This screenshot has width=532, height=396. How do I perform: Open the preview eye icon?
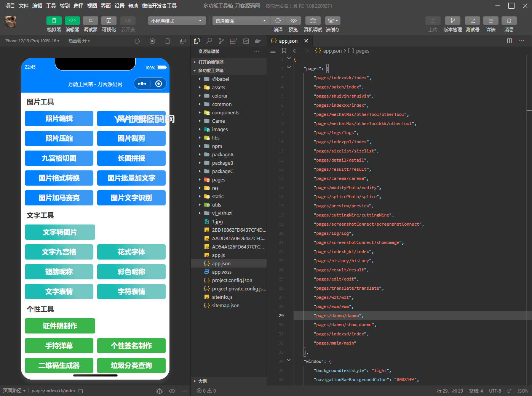[293, 21]
